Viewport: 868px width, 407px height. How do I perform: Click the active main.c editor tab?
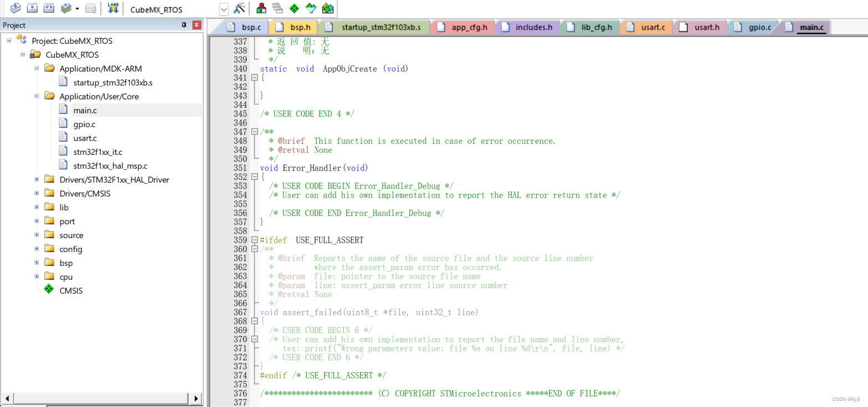805,27
